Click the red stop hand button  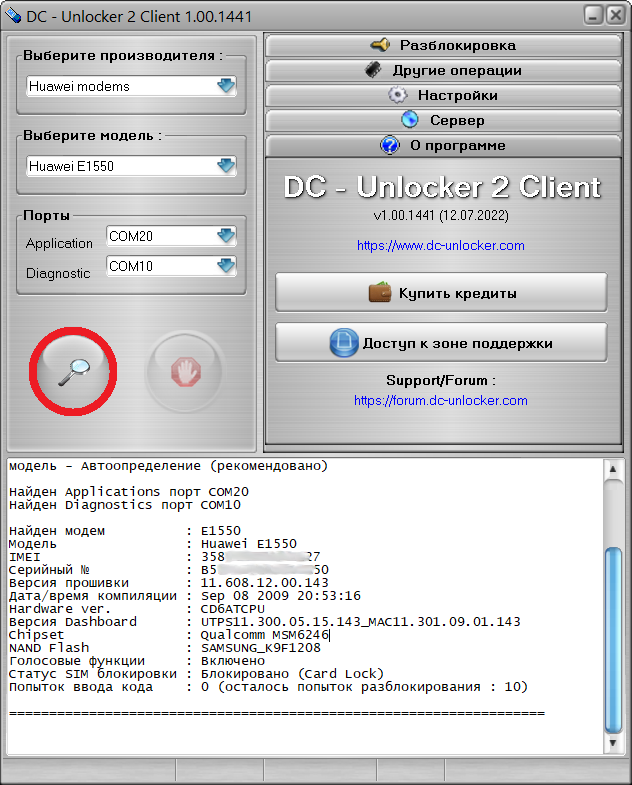tap(185, 371)
